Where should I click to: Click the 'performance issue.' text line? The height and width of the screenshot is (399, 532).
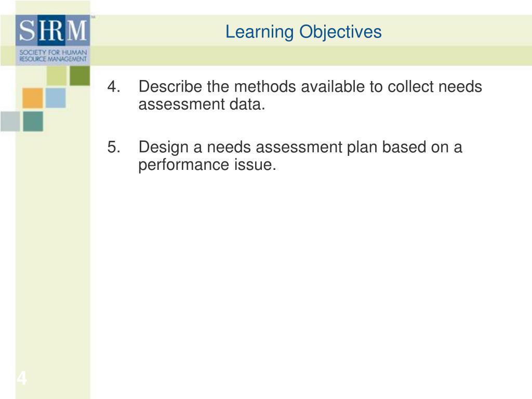click(207, 165)
